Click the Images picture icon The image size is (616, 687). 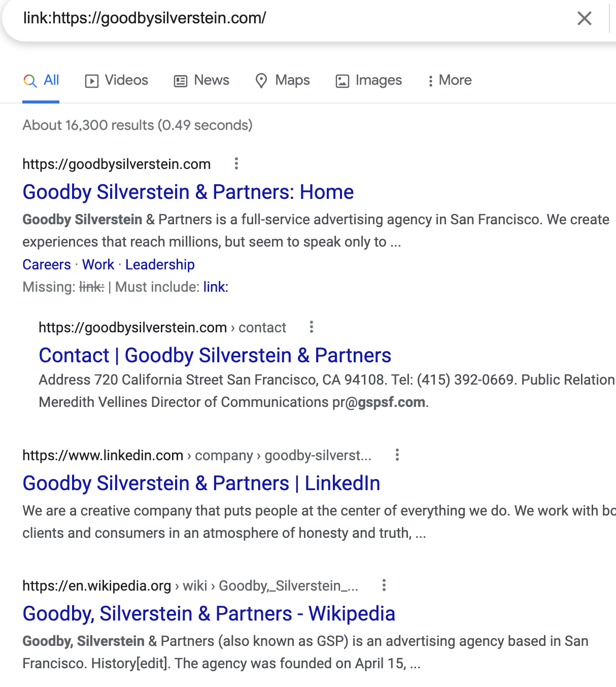coord(343,81)
